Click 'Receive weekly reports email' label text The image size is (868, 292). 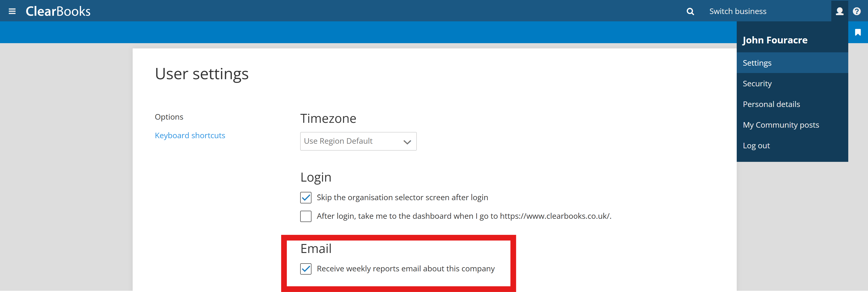coord(405,269)
